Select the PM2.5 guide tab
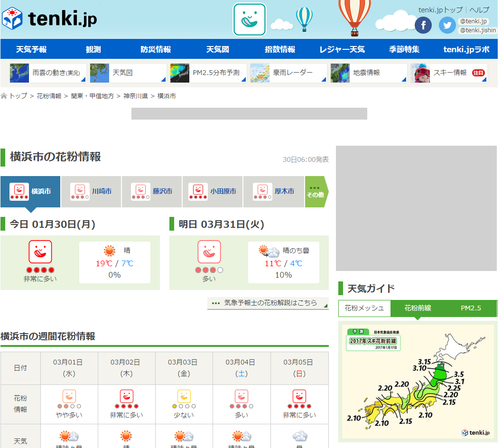This screenshot has height=448, width=502. click(x=471, y=308)
